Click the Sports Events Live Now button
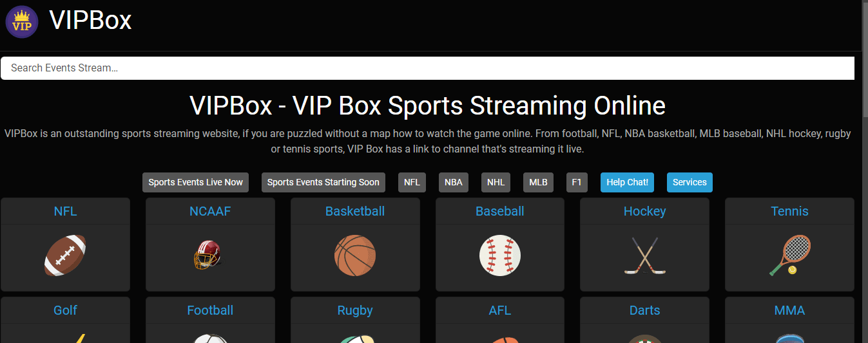Image resolution: width=868 pixels, height=343 pixels. (x=195, y=182)
